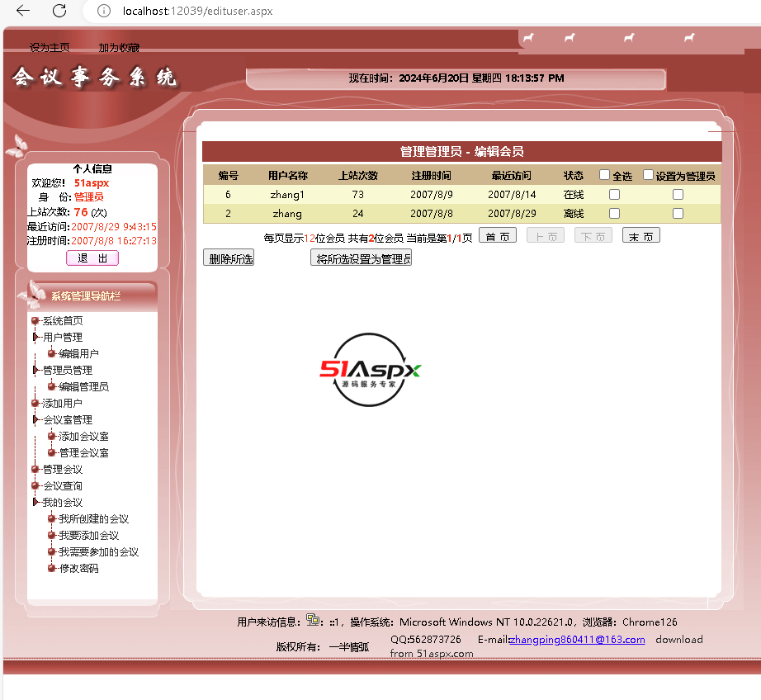This screenshot has width=761, height=700.
Task: Collapse the 我的会议 tree node arrow
Action: [35, 502]
